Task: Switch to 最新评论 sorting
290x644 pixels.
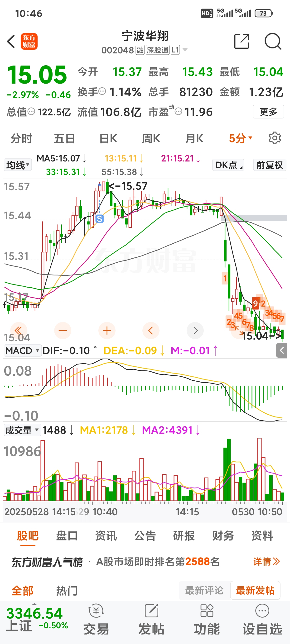Action: click(x=204, y=590)
